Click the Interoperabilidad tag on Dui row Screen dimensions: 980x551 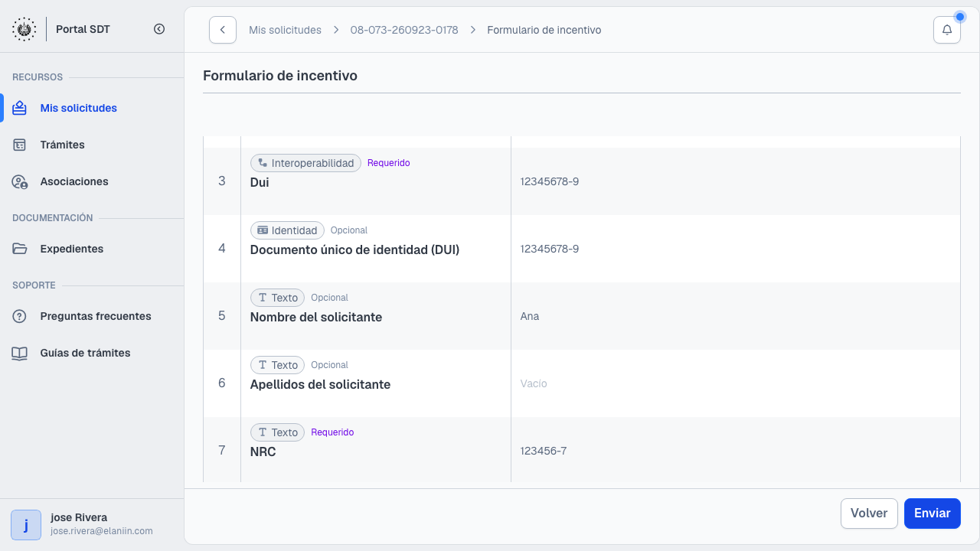(305, 163)
